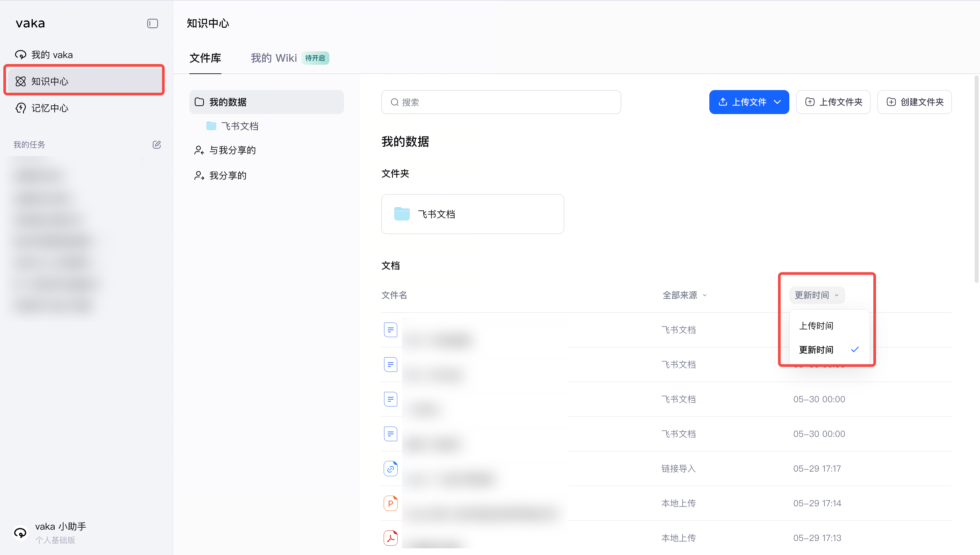The width and height of the screenshot is (980, 555).
Task: Click the 文件名 column header
Action: point(394,295)
